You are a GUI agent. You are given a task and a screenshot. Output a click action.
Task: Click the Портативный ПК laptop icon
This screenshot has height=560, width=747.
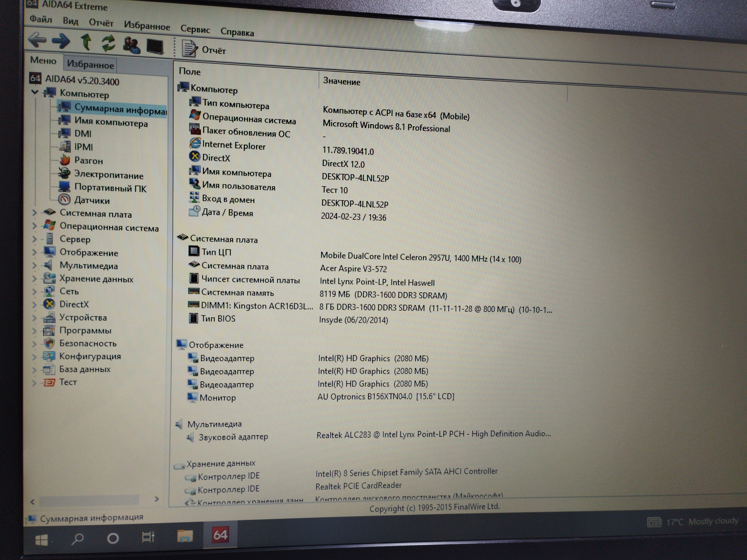(64, 187)
